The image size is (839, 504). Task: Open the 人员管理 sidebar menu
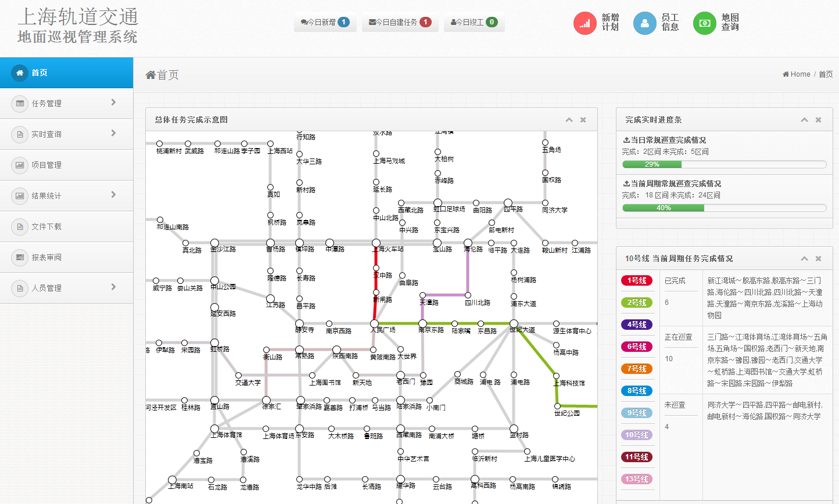(x=46, y=288)
